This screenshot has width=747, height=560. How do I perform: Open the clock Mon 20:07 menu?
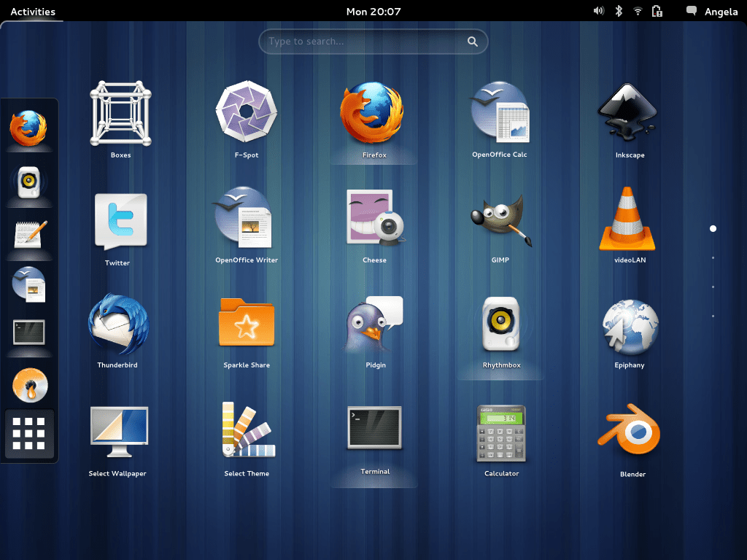pyautogui.click(x=373, y=12)
